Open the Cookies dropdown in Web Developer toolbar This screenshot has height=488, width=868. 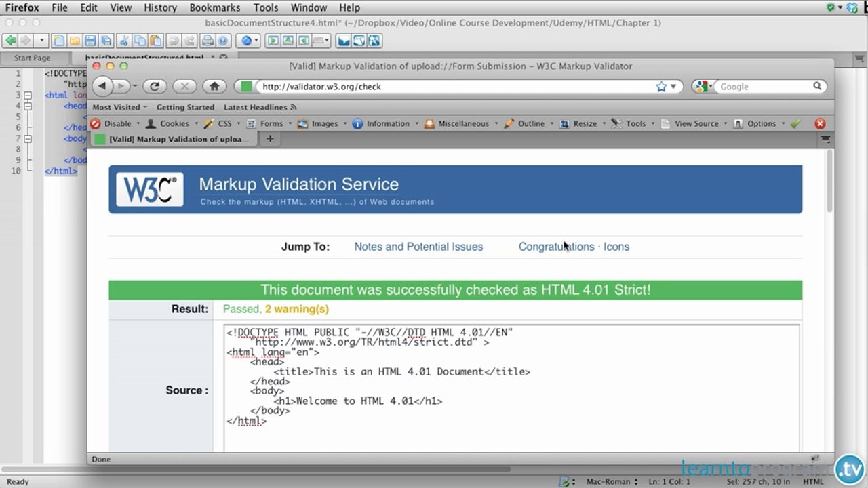tap(172, 124)
